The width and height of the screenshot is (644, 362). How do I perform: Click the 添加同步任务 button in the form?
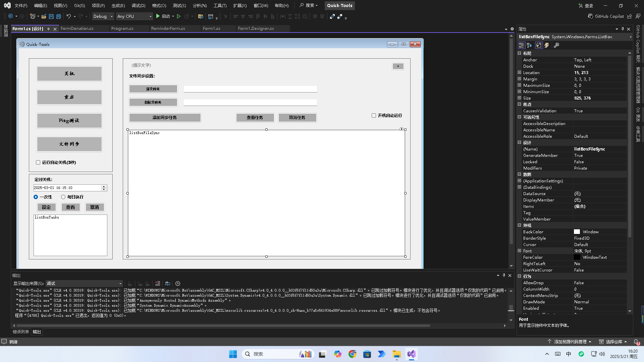(165, 118)
